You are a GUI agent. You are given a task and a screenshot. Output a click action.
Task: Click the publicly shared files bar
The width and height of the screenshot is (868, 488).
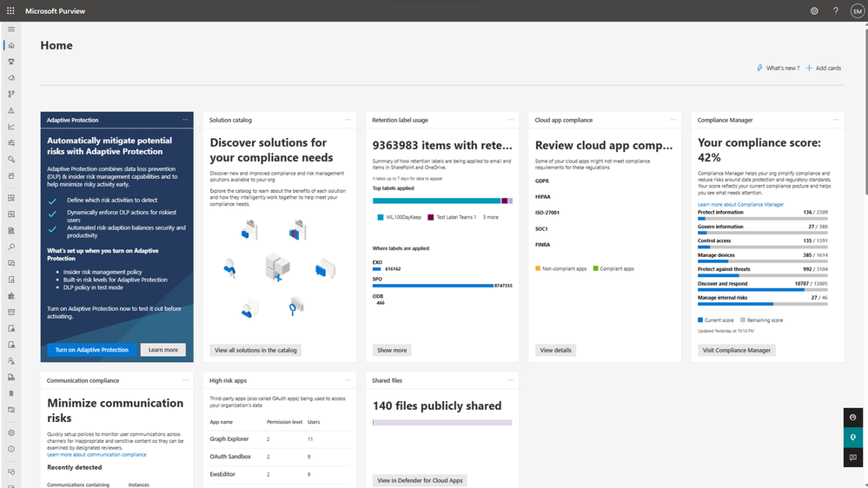pyautogui.click(x=442, y=422)
